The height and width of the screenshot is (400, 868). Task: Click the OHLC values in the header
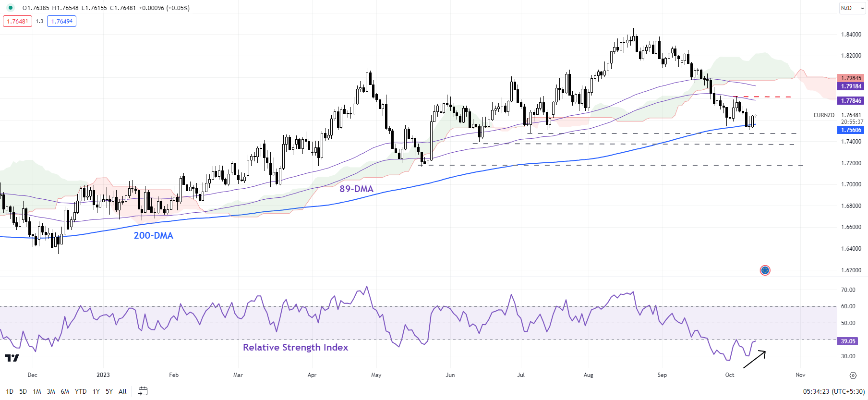pos(106,8)
